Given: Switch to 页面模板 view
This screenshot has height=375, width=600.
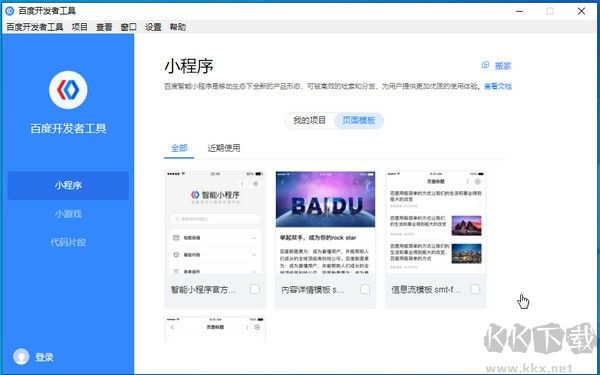Looking at the screenshot, I should click(x=359, y=120).
